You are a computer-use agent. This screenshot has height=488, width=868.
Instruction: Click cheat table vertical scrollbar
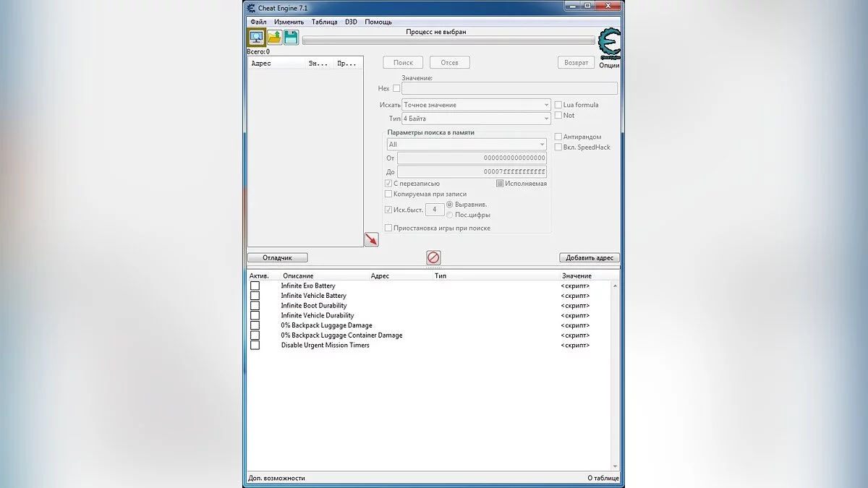pos(616,375)
